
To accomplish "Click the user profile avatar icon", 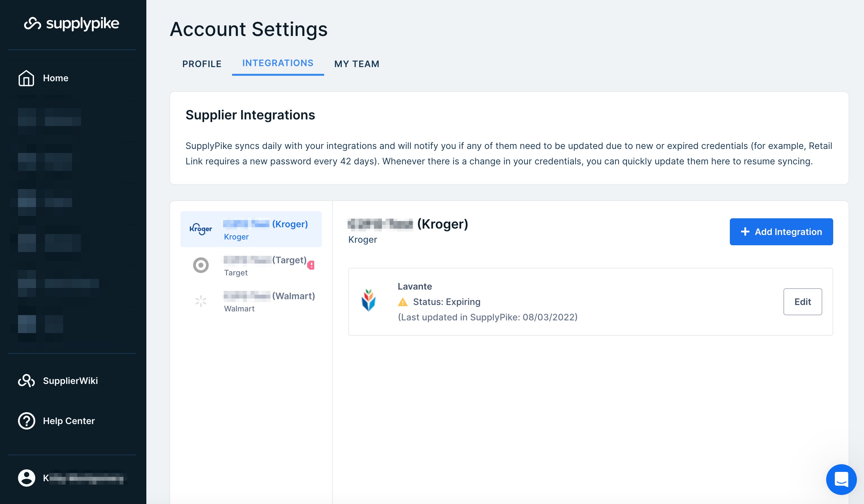I will click(26, 478).
